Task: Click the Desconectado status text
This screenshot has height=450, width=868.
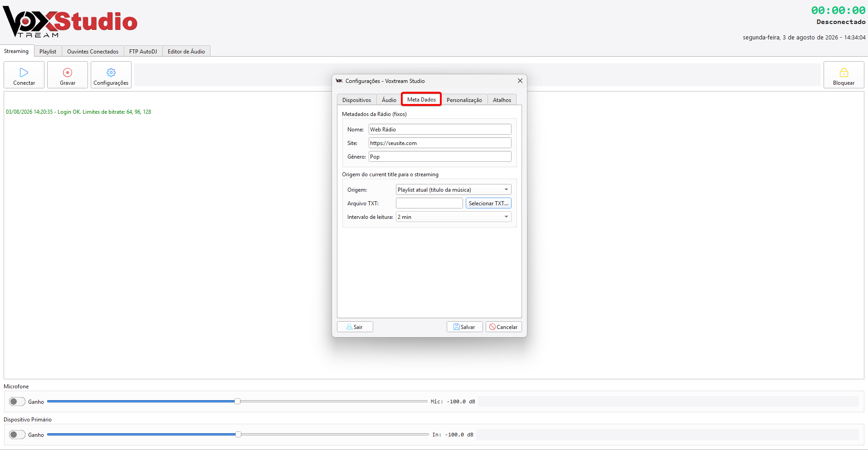Action: pos(841,22)
